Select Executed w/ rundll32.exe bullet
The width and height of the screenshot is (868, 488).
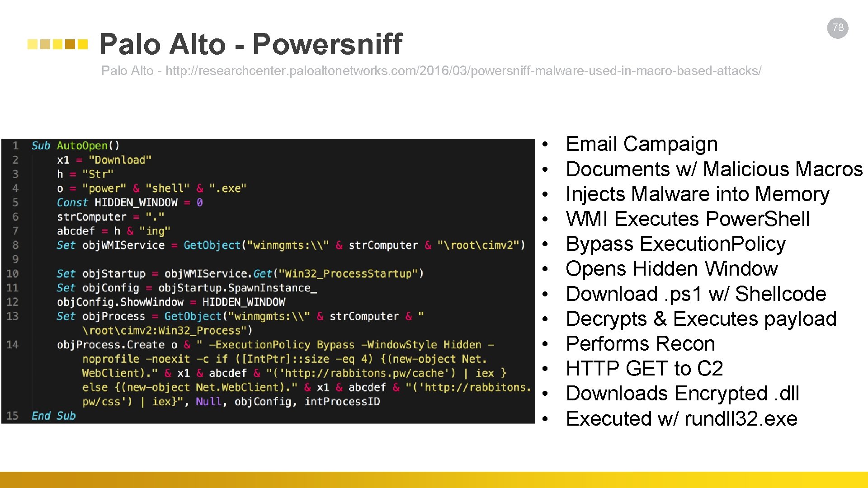pos(681,419)
